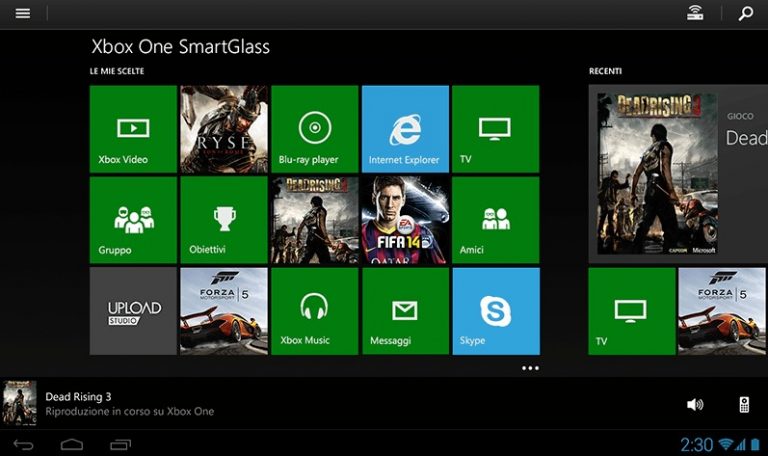Image resolution: width=768 pixels, height=456 pixels.
Task: Tap the Android back button
Action: (x=23, y=445)
